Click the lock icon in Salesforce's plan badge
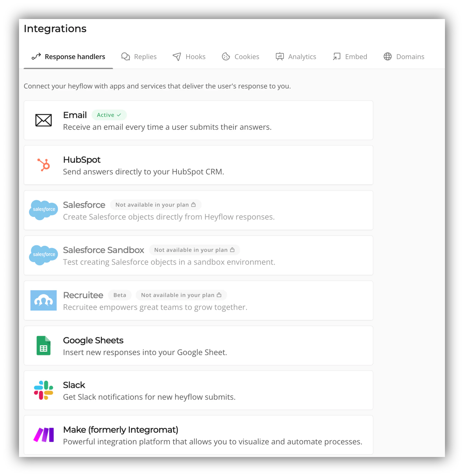 pyautogui.click(x=193, y=205)
